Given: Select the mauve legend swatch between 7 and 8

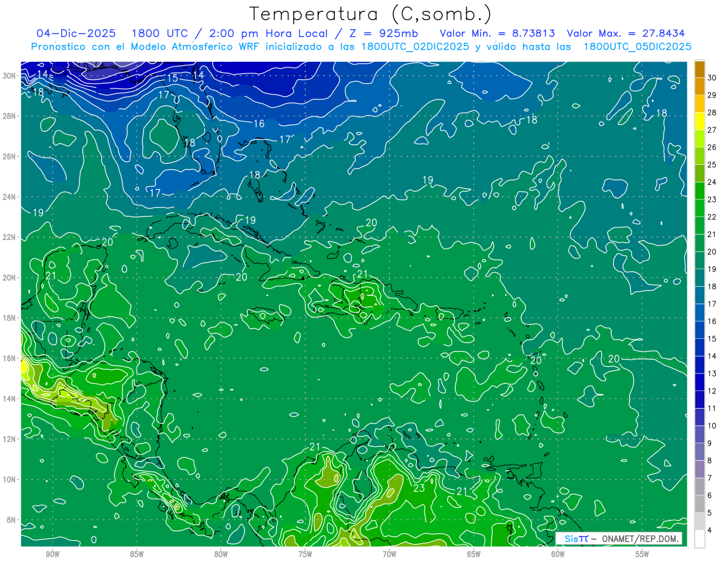Looking at the screenshot, I should click(699, 469).
